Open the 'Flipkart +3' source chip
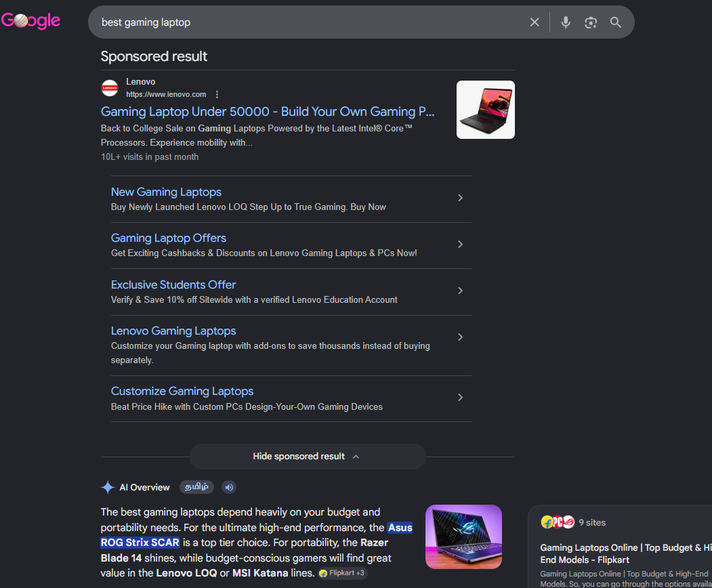 pyautogui.click(x=343, y=573)
